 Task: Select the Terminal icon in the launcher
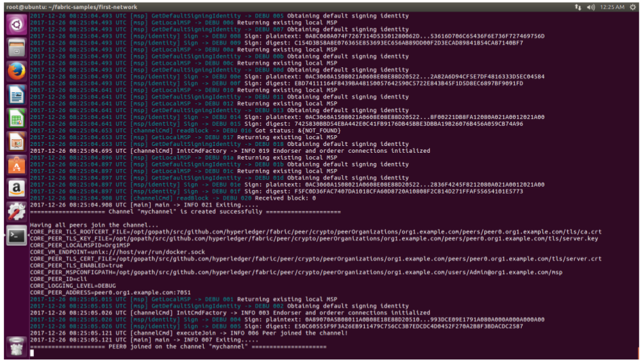coord(16,236)
